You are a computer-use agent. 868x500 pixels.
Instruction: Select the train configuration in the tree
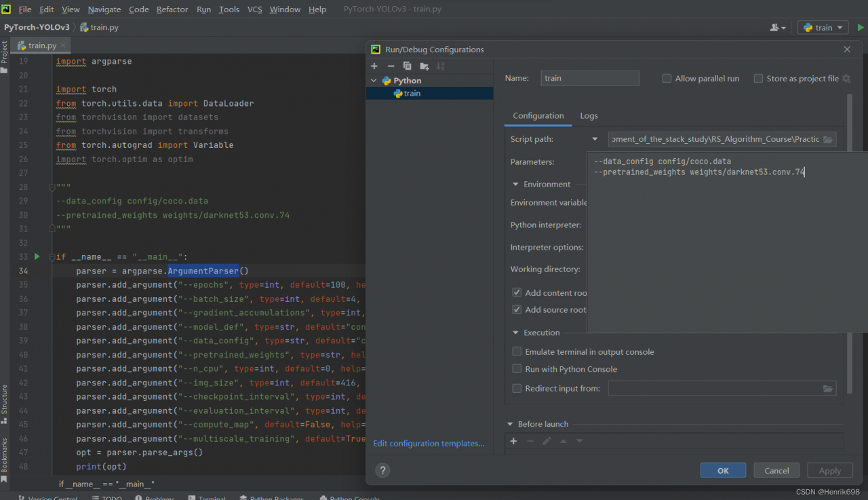430,94
